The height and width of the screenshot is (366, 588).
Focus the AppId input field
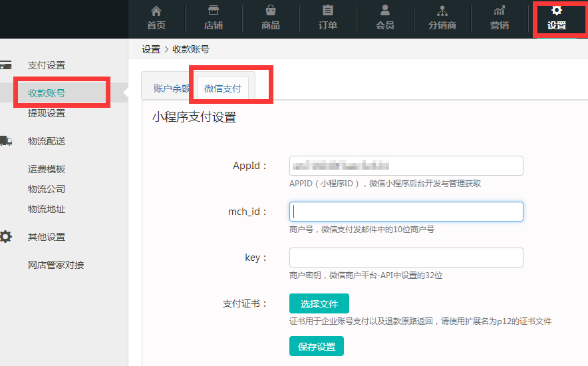pos(406,166)
